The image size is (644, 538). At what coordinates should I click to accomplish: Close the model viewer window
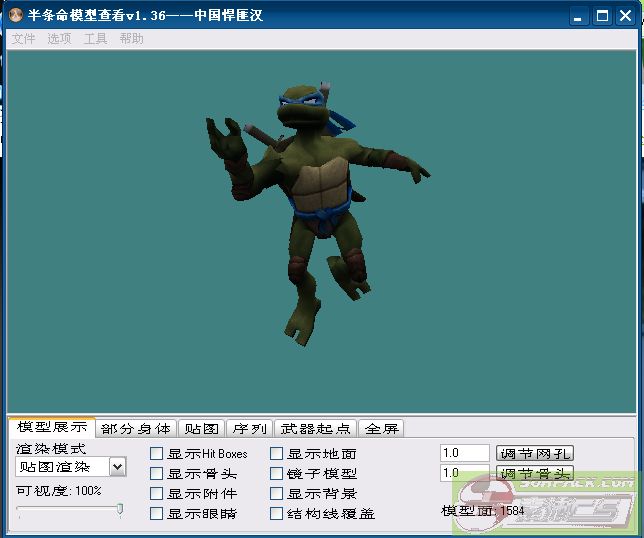[625, 16]
